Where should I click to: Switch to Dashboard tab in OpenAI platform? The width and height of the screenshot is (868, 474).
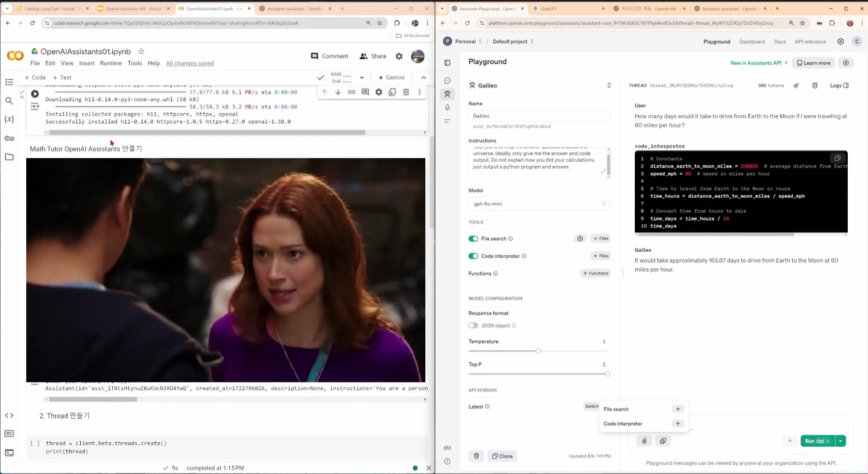point(752,42)
